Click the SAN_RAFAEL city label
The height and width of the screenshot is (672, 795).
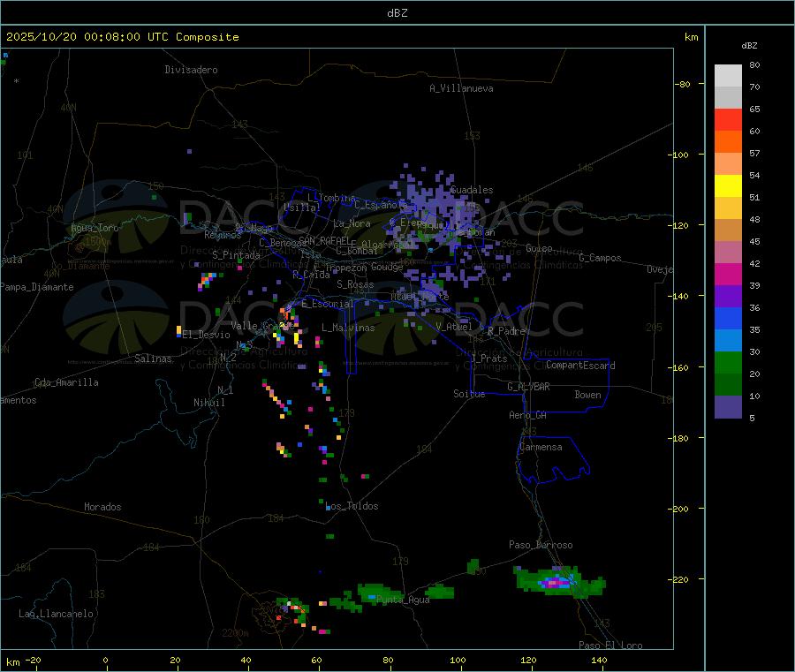click(324, 240)
